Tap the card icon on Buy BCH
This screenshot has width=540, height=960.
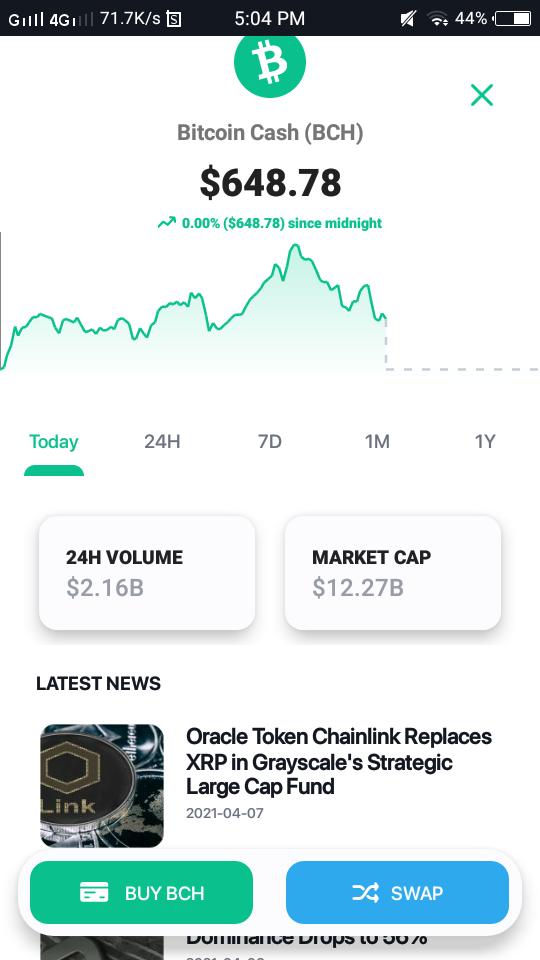point(94,892)
